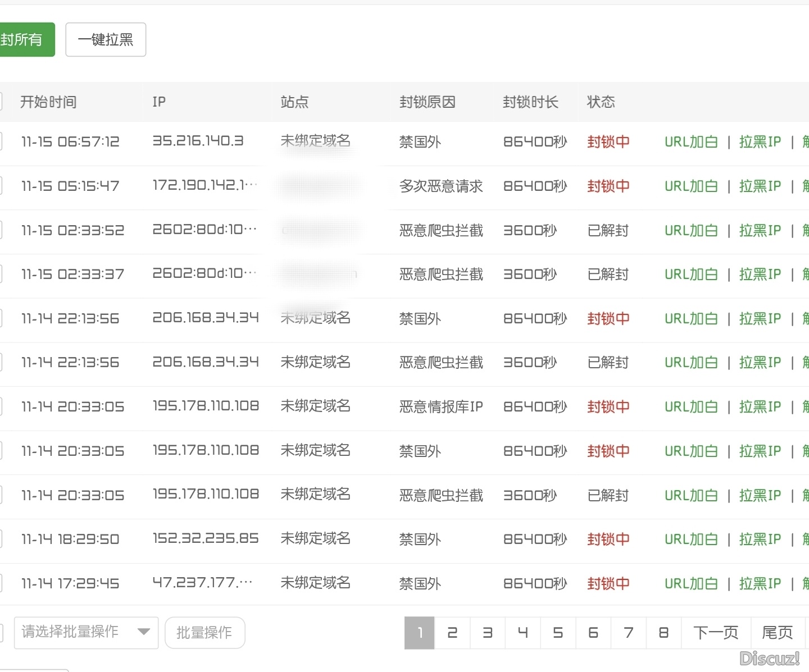This screenshot has height=672, width=809.
Task: Click URL加白 on the last row 47.237.177
Action: coord(690,584)
